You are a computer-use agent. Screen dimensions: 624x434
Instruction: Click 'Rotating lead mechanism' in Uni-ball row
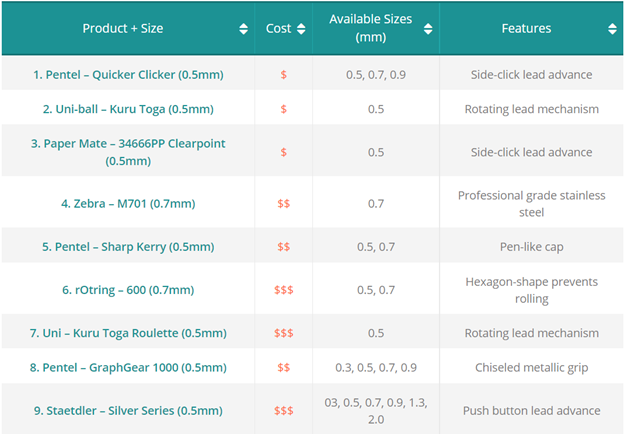(531, 109)
